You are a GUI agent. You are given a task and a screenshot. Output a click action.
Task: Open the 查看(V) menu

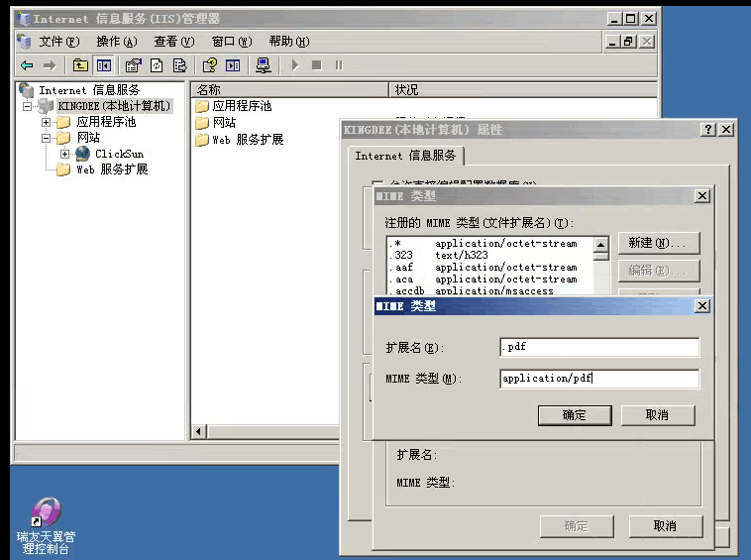pyautogui.click(x=174, y=42)
